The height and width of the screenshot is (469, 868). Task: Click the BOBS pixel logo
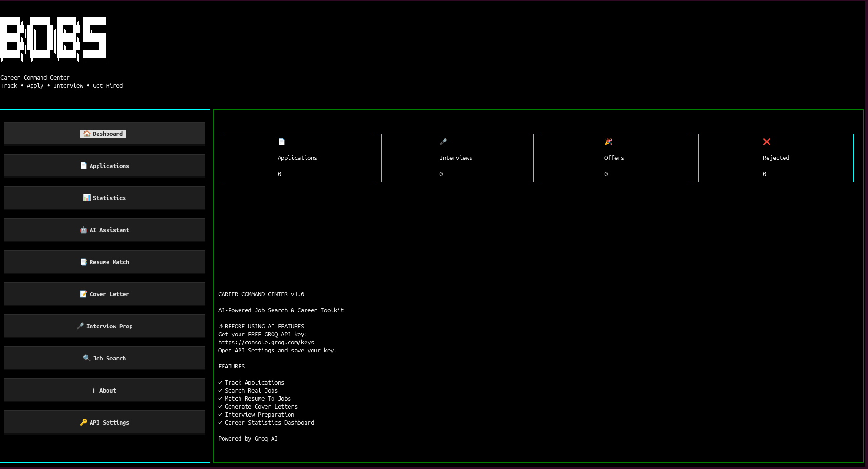(55, 40)
